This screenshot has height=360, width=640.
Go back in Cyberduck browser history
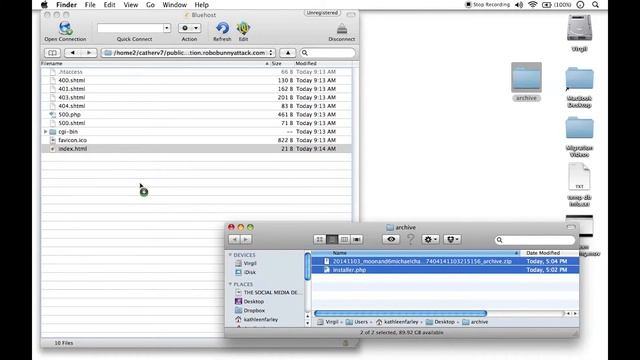pyautogui.click(x=72, y=53)
